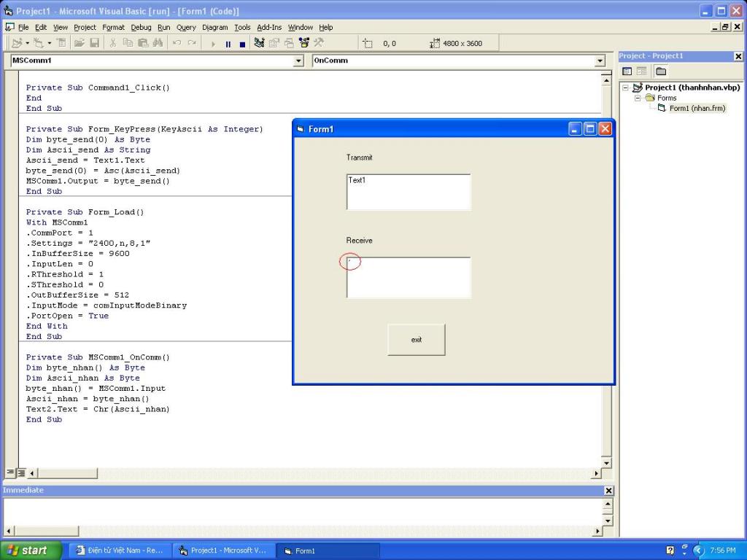The height and width of the screenshot is (560, 747).
Task: Click the View Code icon in Project panel
Action: (x=627, y=71)
